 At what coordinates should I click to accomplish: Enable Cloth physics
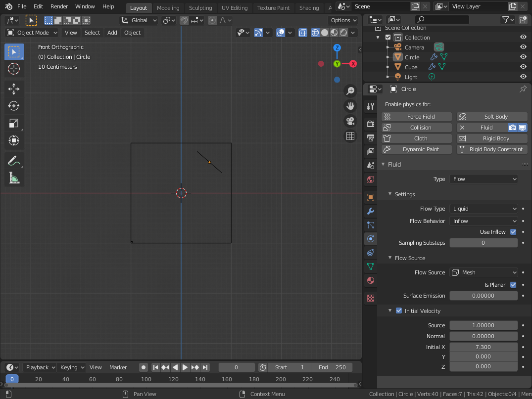[417, 138]
